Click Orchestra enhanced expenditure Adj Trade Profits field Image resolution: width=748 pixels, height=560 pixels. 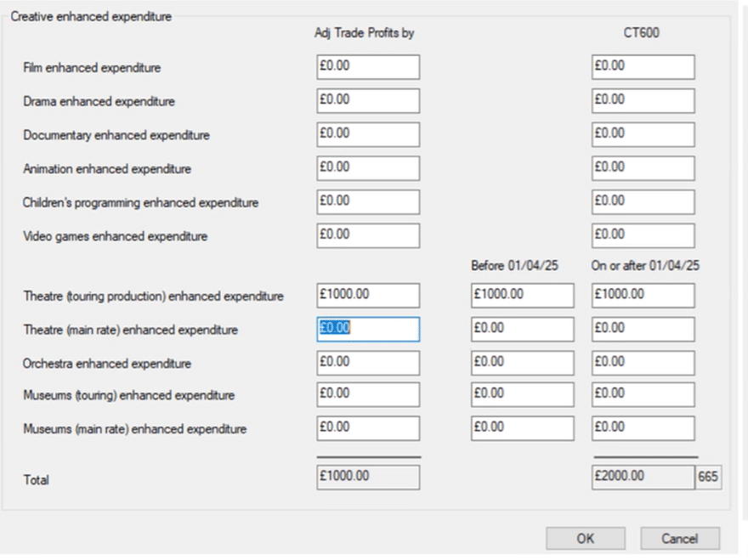click(368, 363)
